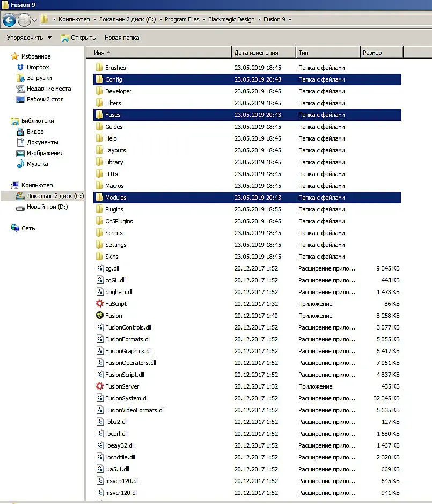Screen dimensions: 432x504
Task: Click the Рабочий стол icon in sidebar
Action: (x=20, y=99)
